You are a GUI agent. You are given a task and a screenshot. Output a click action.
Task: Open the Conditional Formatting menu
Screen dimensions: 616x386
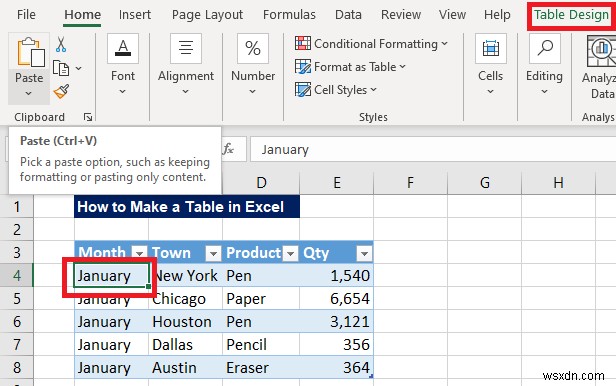pos(371,44)
